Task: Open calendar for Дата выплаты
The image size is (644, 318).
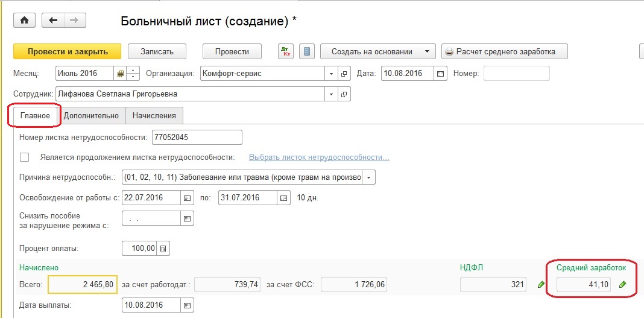Action: tap(187, 305)
